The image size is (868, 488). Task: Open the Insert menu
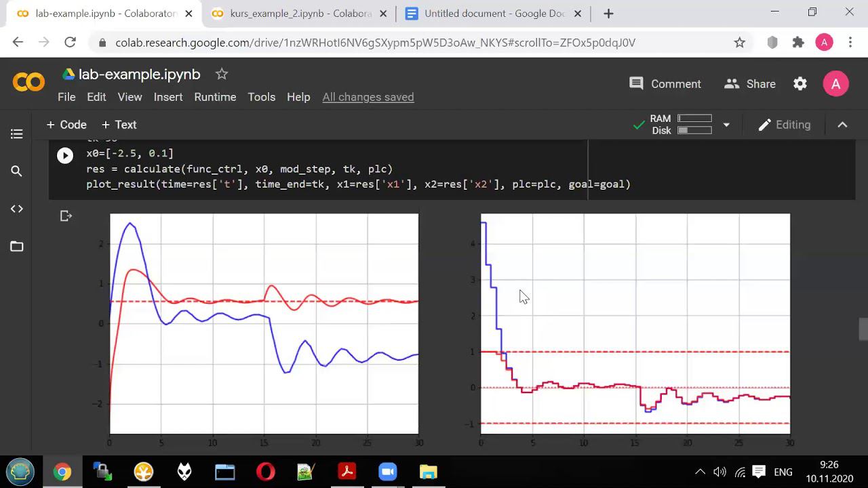pyautogui.click(x=168, y=97)
